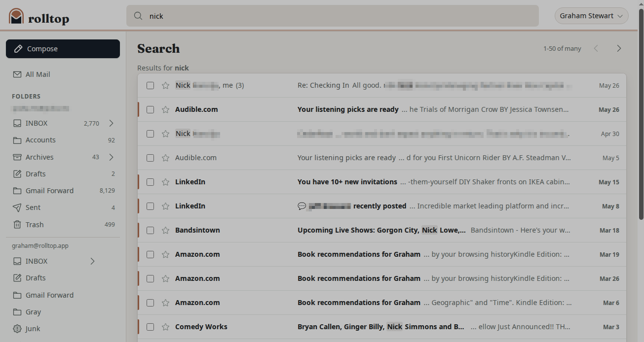Expand graham@rolltop.app INBOX chevron
The height and width of the screenshot is (342, 644).
92,261
